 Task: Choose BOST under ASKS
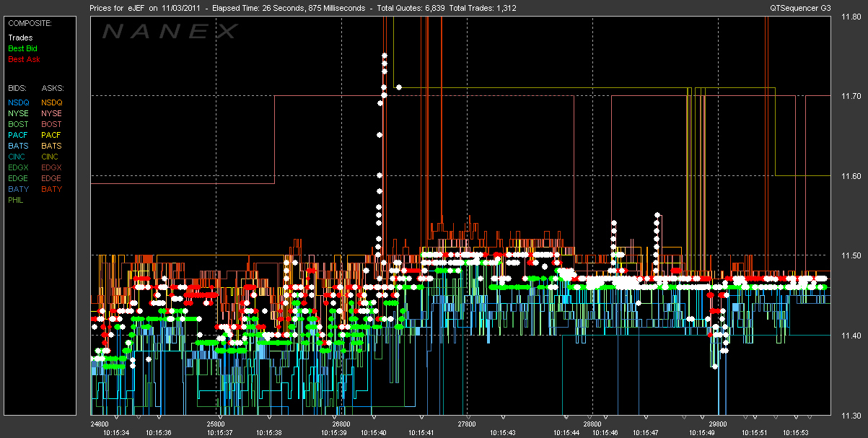[52, 123]
